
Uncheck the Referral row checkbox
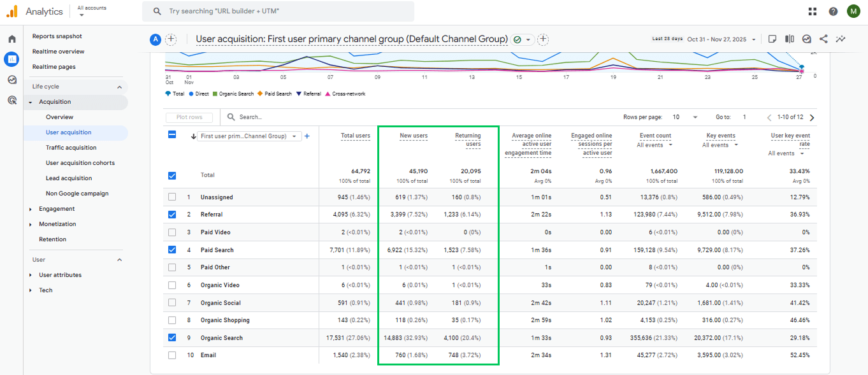point(172,215)
